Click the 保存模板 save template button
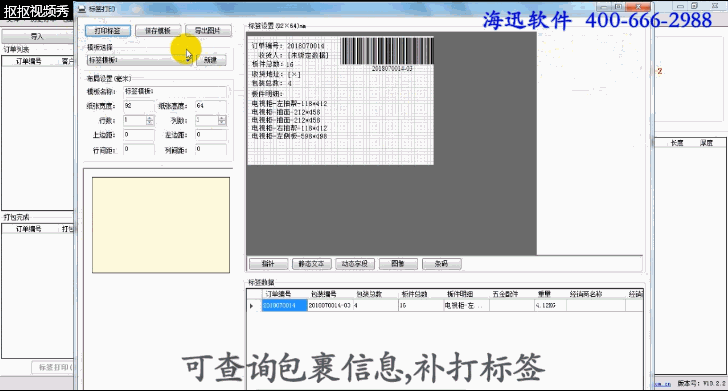The height and width of the screenshot is (391, 728). pyautogui.click(x=158, y=31)
